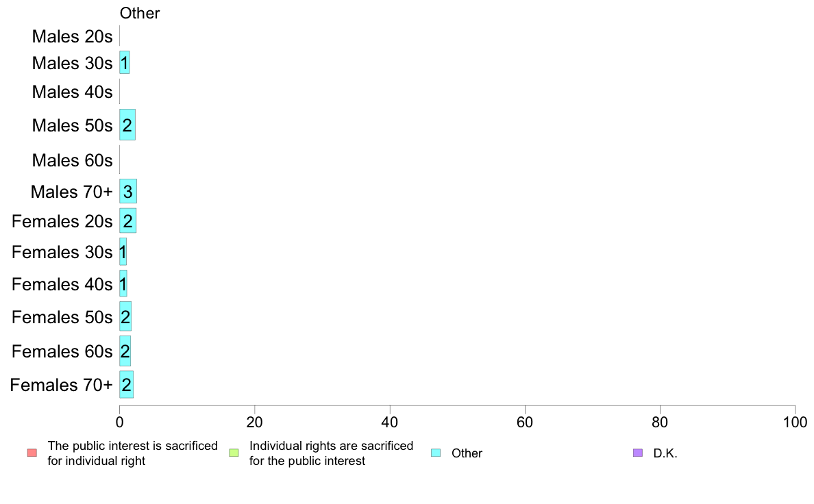Click the cyan Other legend swatch
Screen dimensions: 814x504
[436, 453]
